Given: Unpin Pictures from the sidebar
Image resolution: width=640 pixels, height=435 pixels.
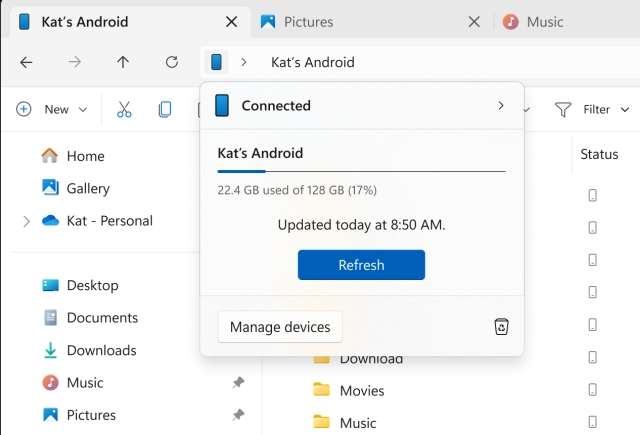Looking at the screenshot, I should click(238, 415).
